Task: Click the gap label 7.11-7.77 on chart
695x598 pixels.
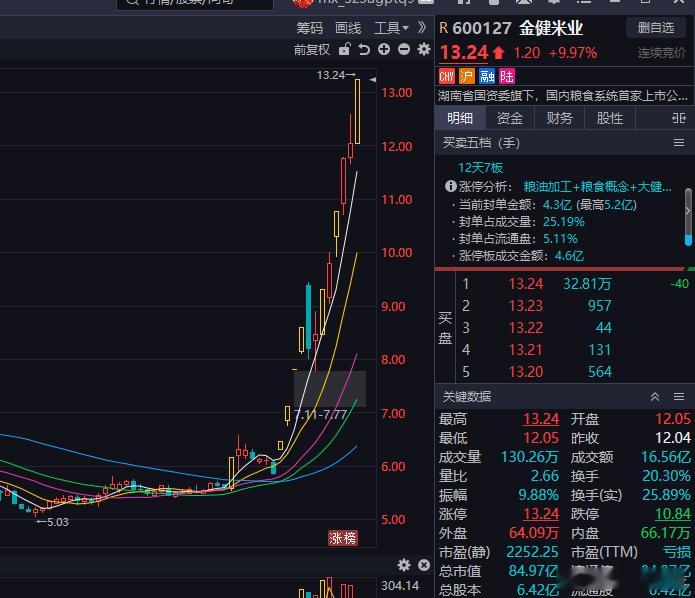Action: [320, 415]
